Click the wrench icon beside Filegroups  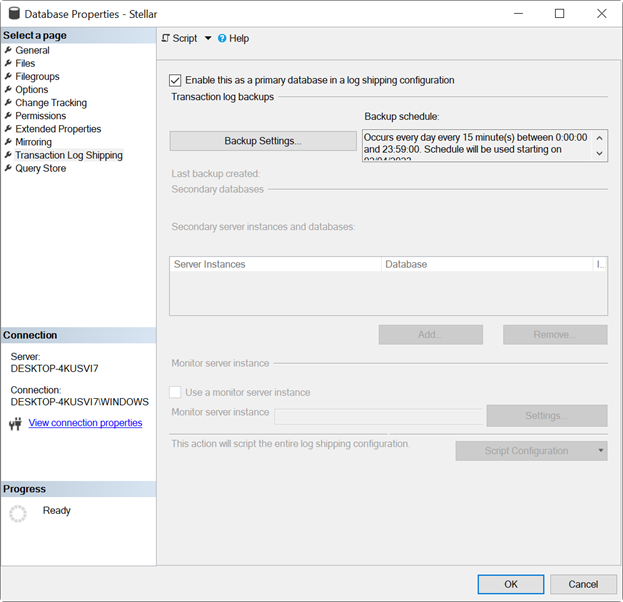(8, 76)
